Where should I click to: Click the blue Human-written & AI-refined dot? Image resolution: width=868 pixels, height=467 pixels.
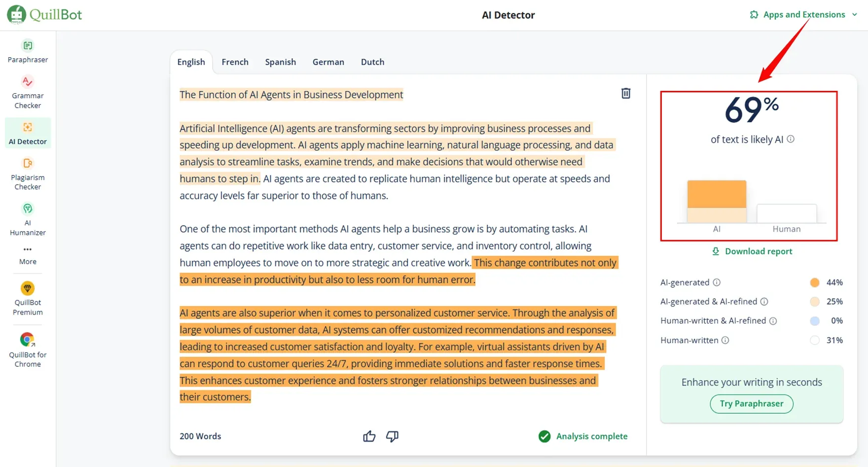(815, 321)
